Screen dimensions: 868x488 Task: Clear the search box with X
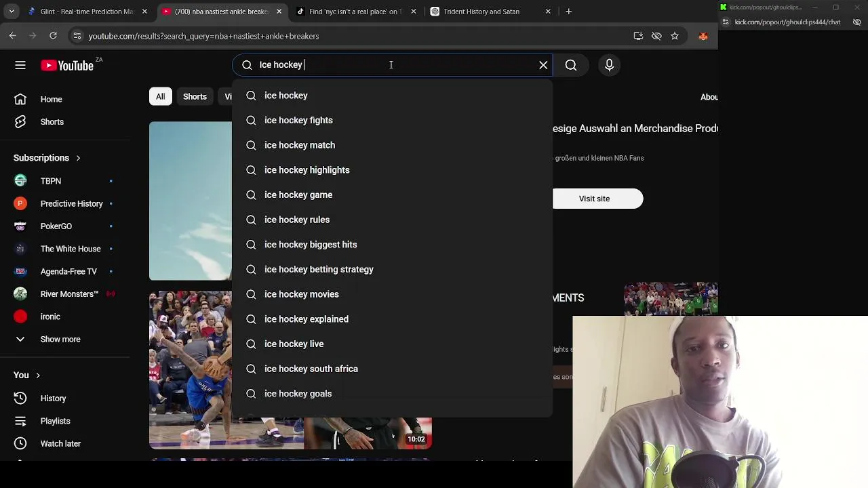[x=543, y=65]
